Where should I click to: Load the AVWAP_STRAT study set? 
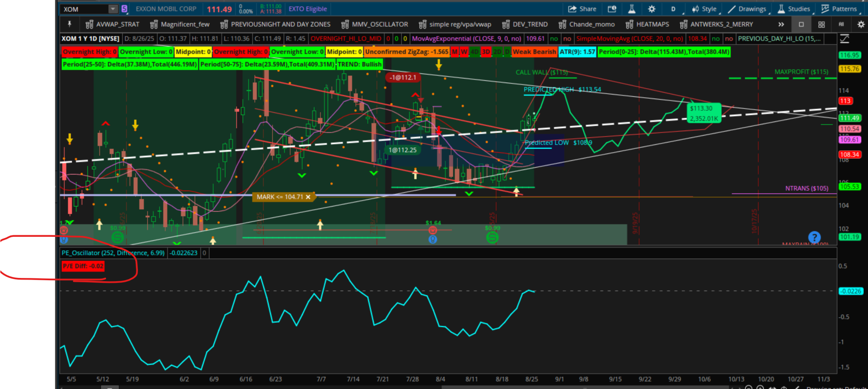(x=112, y=24)
